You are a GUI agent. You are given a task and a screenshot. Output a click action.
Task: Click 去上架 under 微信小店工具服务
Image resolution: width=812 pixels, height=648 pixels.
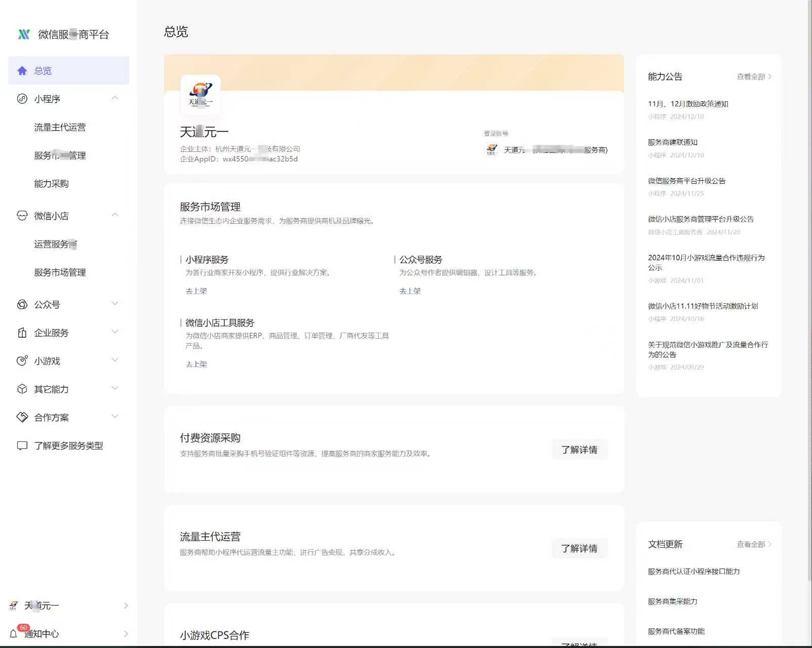coord(196,364)
